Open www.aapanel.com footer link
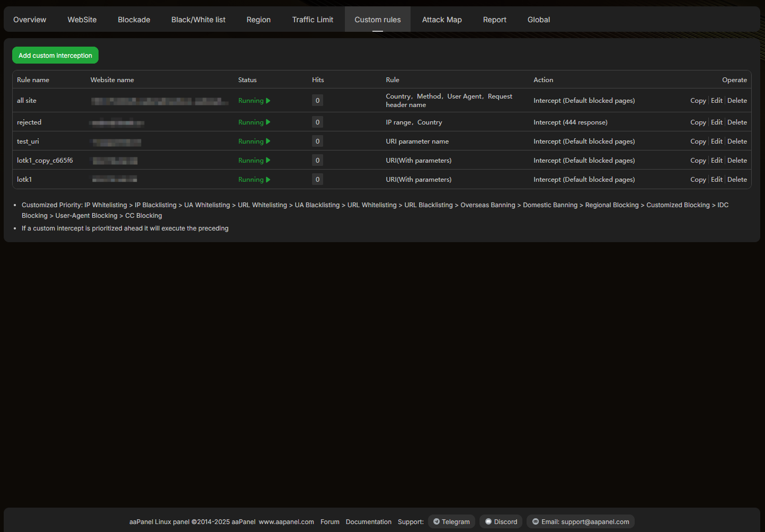 click(286, 522)
